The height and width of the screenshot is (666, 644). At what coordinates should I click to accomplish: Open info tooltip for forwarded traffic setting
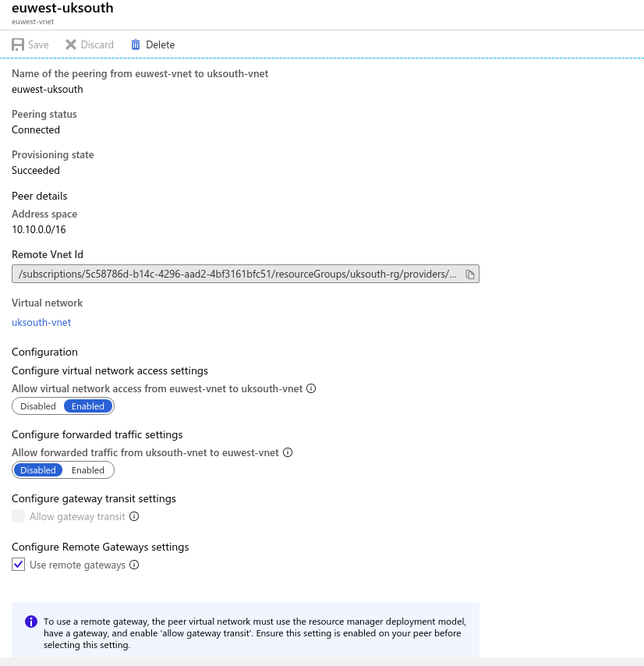point(288,452)
